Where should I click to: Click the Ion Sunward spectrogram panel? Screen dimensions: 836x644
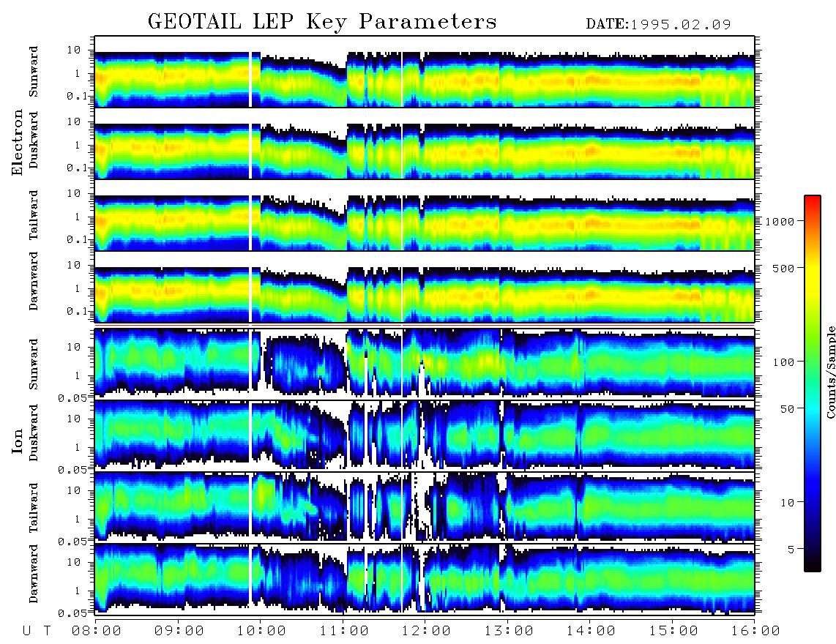(425, 364)
